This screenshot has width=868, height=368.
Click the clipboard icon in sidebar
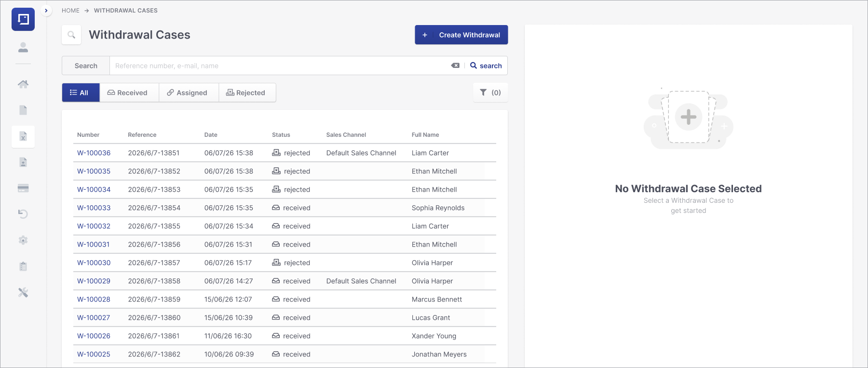23,266
